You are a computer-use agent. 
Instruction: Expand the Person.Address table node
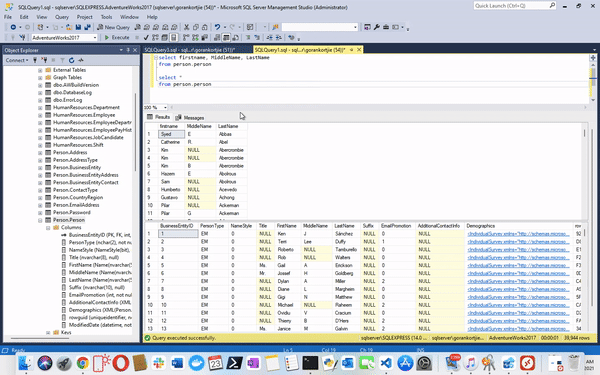(x=40, y=153)
